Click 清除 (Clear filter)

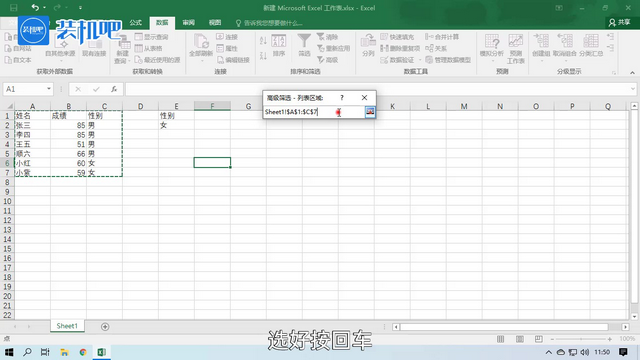[327, 37]
